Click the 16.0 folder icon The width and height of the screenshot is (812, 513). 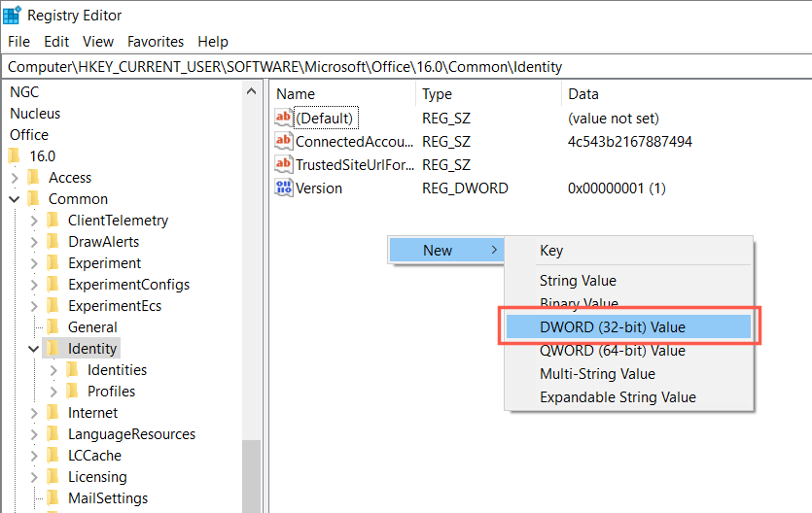15,155
